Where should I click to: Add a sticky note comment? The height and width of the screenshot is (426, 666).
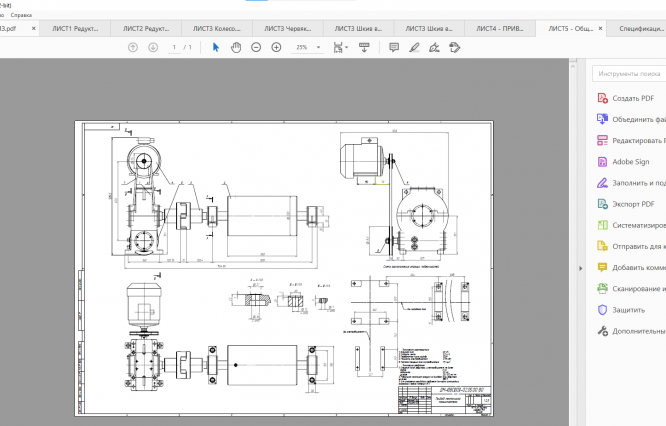point(393,47)
